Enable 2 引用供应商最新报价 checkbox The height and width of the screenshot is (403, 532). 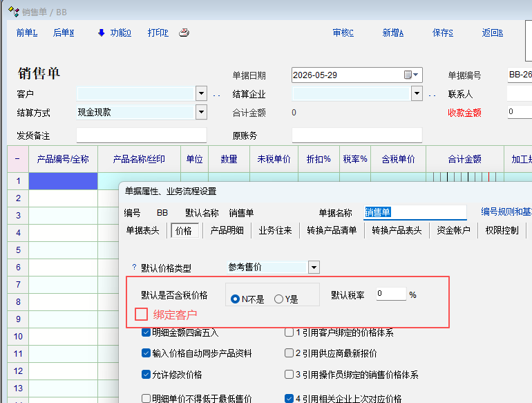pyautogui.click(x=289, y=353)
